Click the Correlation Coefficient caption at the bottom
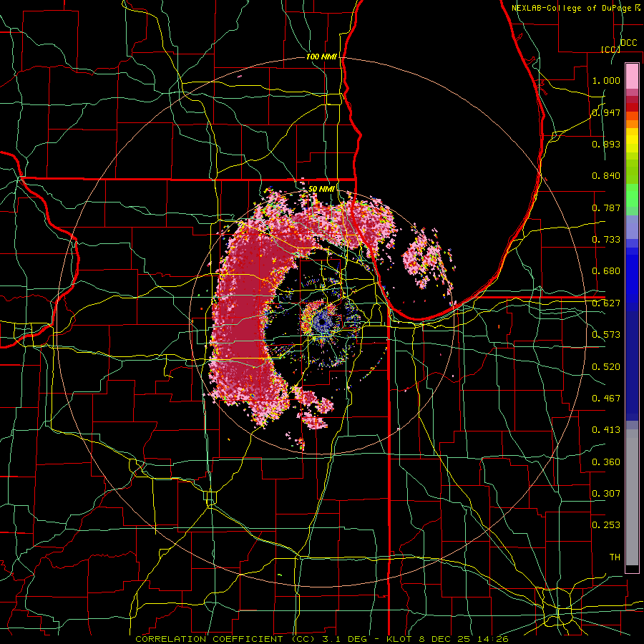Screen dimensions: 644x644 (322, 639)
